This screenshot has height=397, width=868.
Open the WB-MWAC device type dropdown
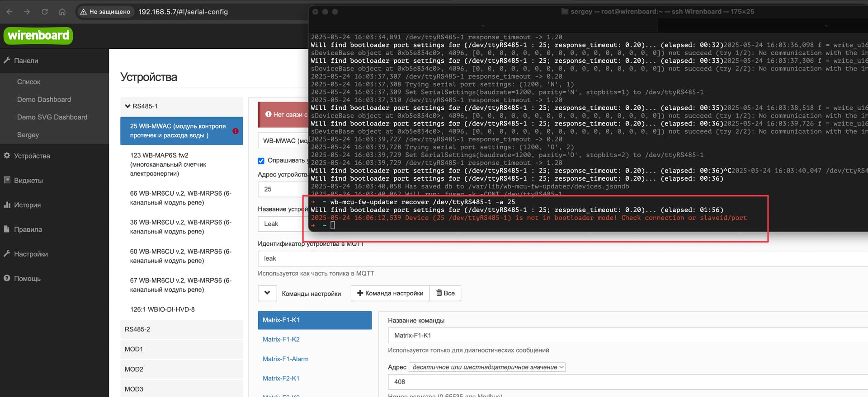coord(283,141)
